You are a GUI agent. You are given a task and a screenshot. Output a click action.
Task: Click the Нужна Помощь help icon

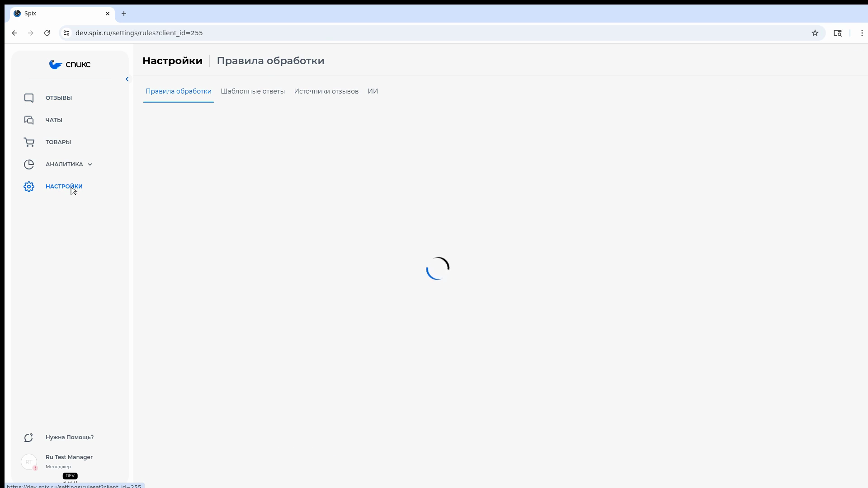tap(29, 437)
